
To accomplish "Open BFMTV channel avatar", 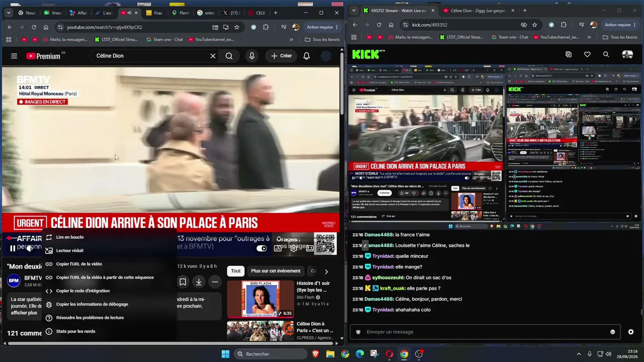I will [x=14, y=281].
